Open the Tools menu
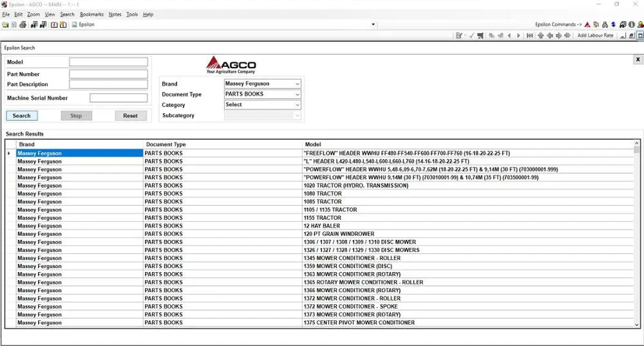 click(x=132, y=14)
